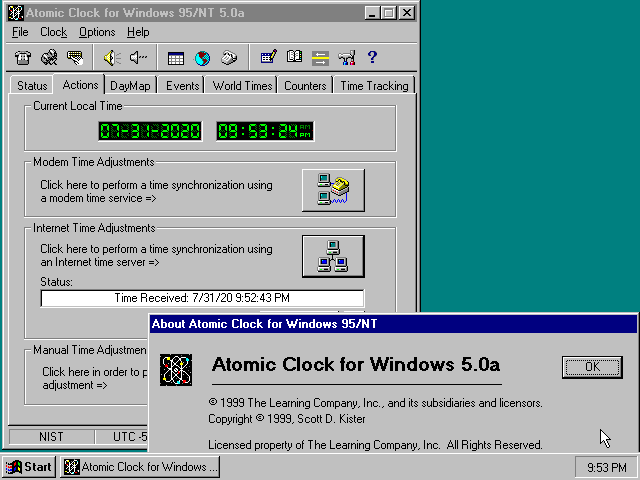Open the Clock menu
Screen dimensions: 640x480
tap(53, 32)
